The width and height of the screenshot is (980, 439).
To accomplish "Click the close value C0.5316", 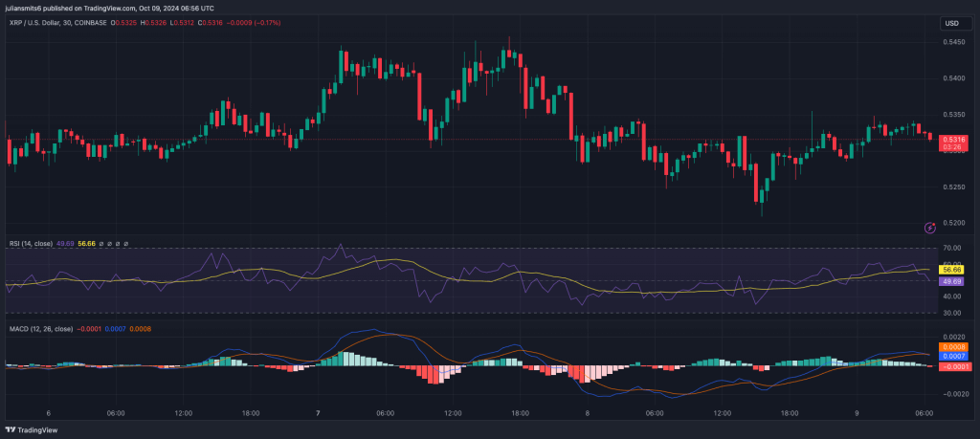I will click(x=210, y=23).
